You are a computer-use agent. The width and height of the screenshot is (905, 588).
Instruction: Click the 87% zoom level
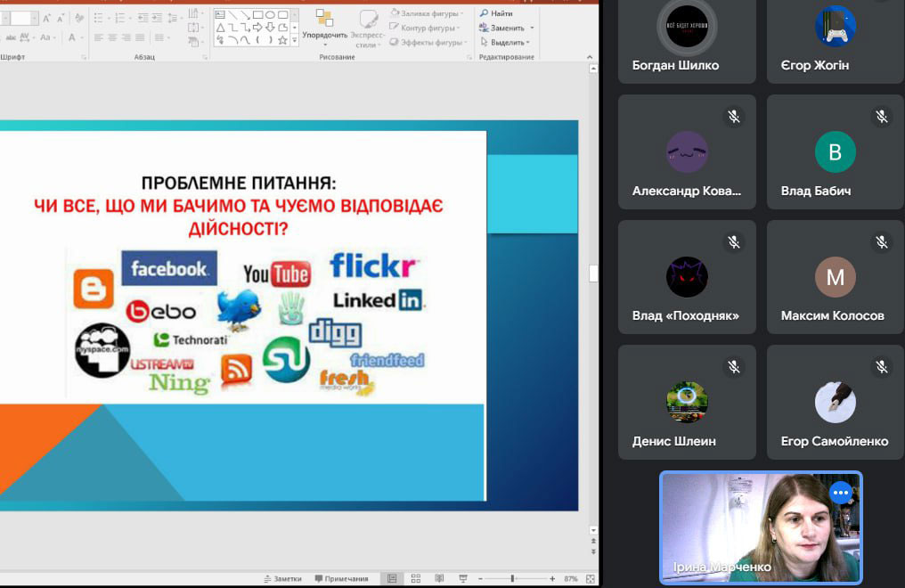[571, 579]
